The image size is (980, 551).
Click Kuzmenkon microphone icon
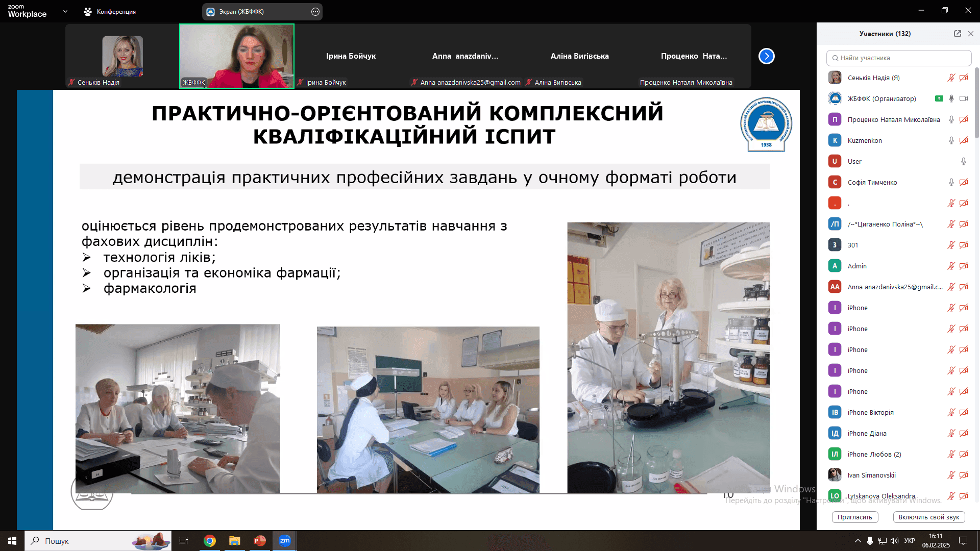pos(951,140)
